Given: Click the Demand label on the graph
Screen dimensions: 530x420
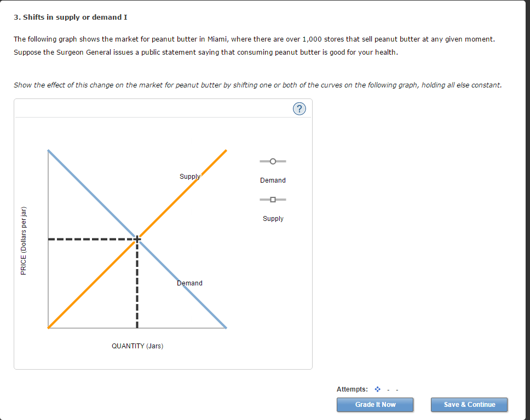Looking at the screenshot, I should [189, 283].
